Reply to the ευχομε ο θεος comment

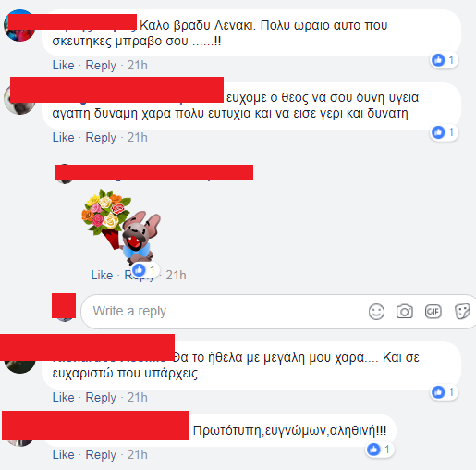pos(101,138)
